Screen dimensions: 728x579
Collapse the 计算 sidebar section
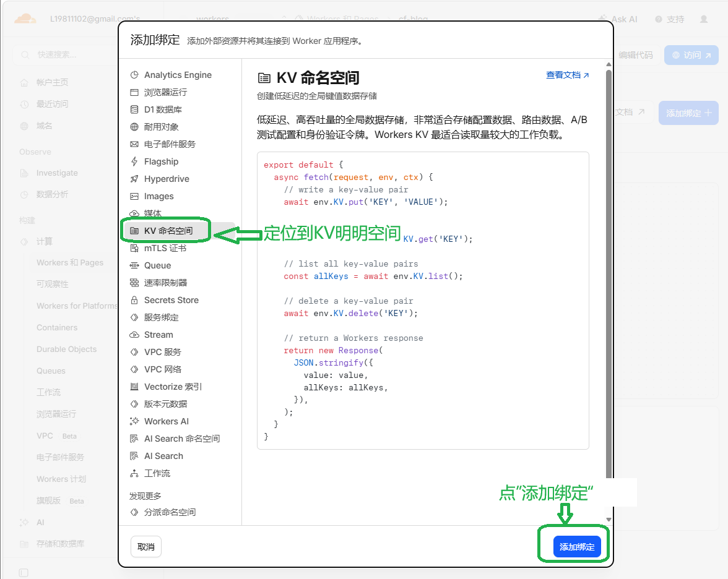44,241
